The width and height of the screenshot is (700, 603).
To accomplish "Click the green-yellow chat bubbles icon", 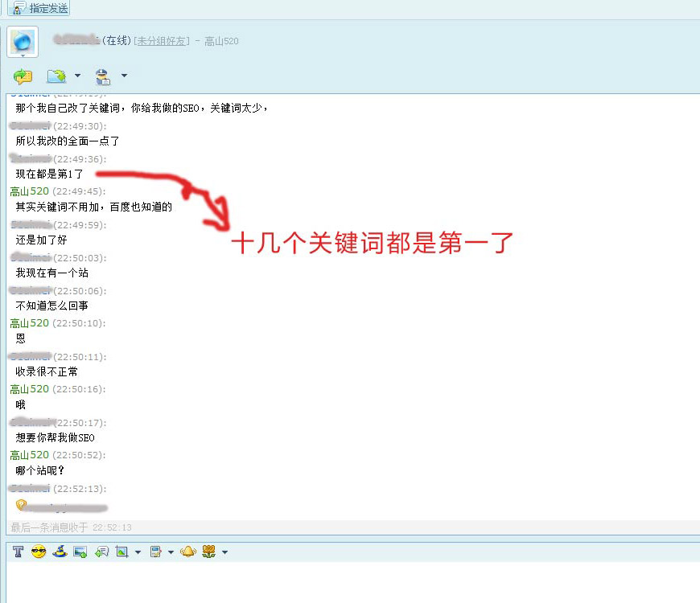I will point(23,76).
